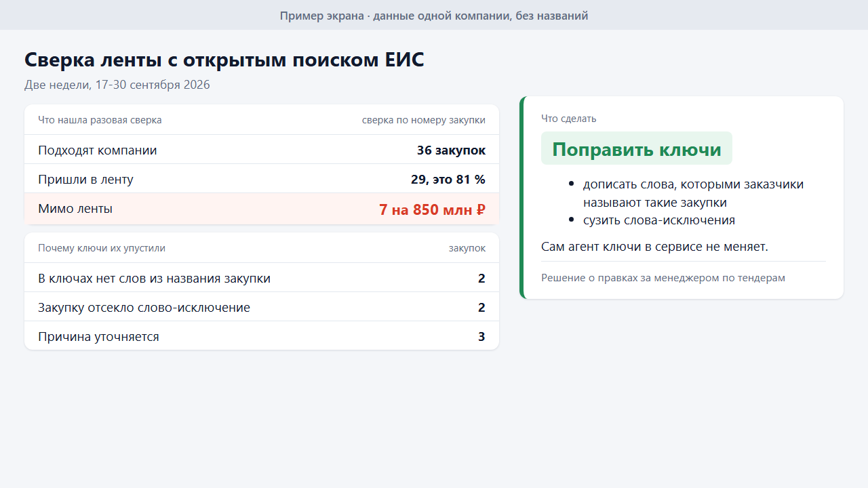This screenshot has height=488, width=868.
Task: Click the column header "закупок" in reasons table
Action: (x=467, y=248)
